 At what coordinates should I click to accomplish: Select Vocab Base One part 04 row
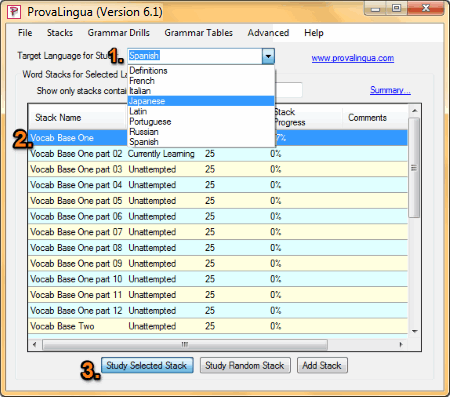click(x=218, y=185)
